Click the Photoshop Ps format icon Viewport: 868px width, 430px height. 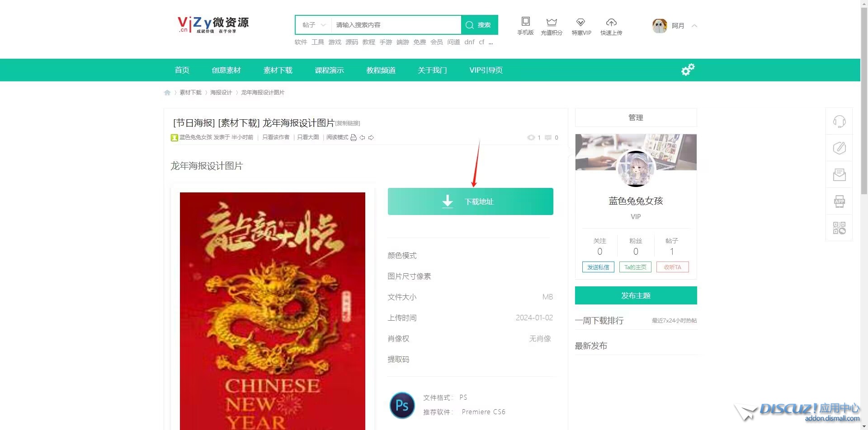[x=402, y=405]
